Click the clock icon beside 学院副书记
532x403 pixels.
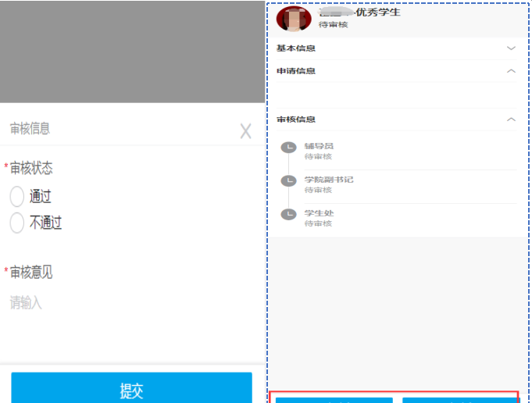[x=288, y=181]
